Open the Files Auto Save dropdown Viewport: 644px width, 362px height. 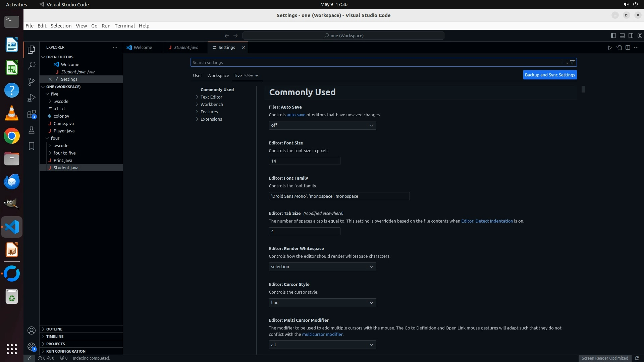pos(322,125)
